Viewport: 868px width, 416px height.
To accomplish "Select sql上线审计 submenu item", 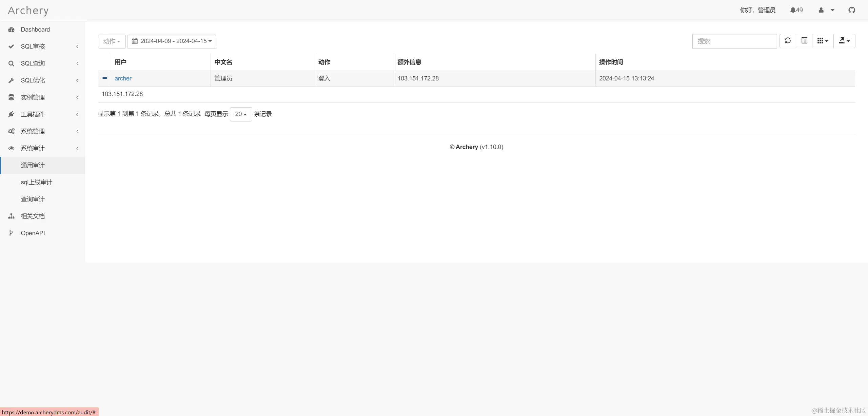I will [37, 182].
